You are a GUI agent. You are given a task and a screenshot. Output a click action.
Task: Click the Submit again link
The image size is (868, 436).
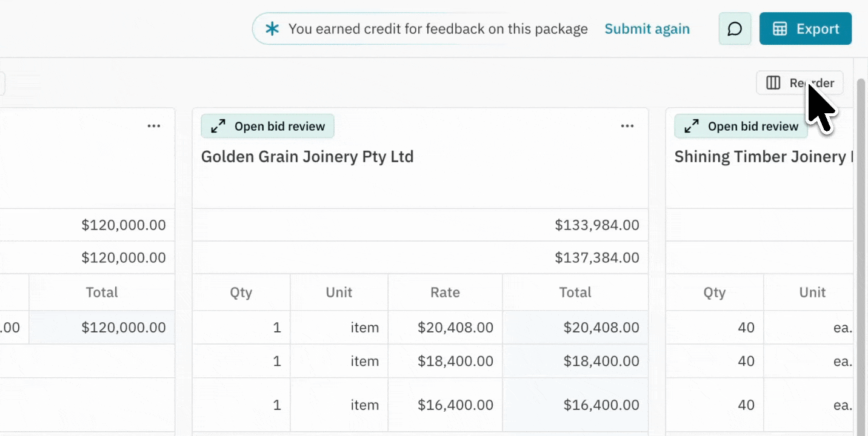(x=647, y=28)
